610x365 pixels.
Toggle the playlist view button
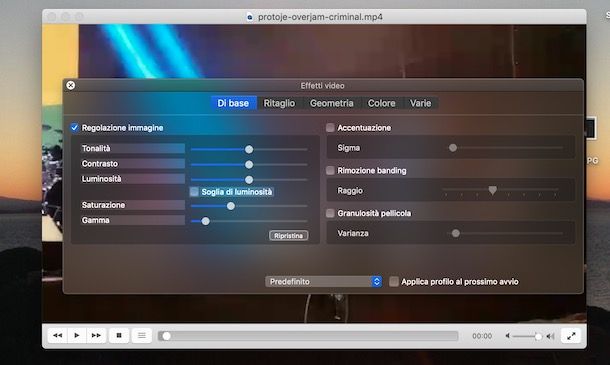tap(142, 335)
